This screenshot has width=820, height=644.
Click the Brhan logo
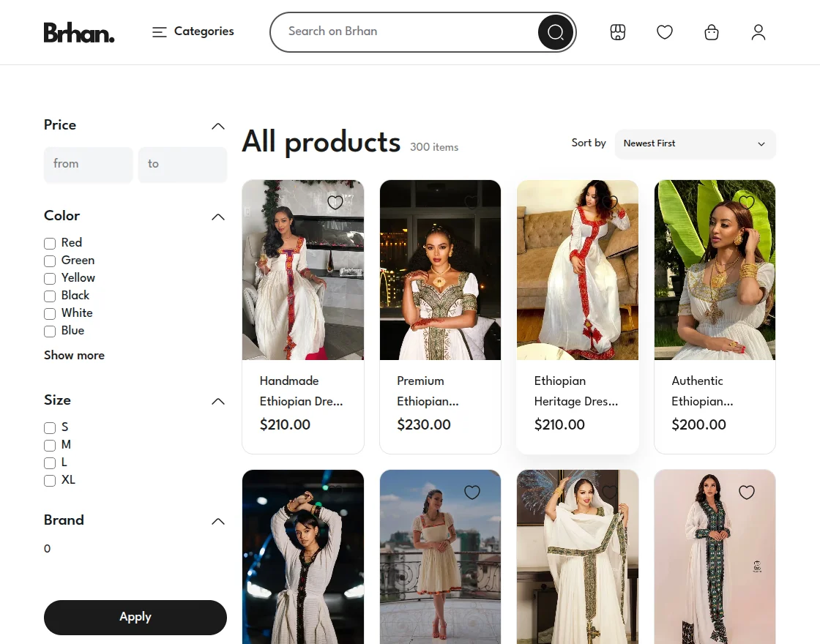tap(79, 32)
